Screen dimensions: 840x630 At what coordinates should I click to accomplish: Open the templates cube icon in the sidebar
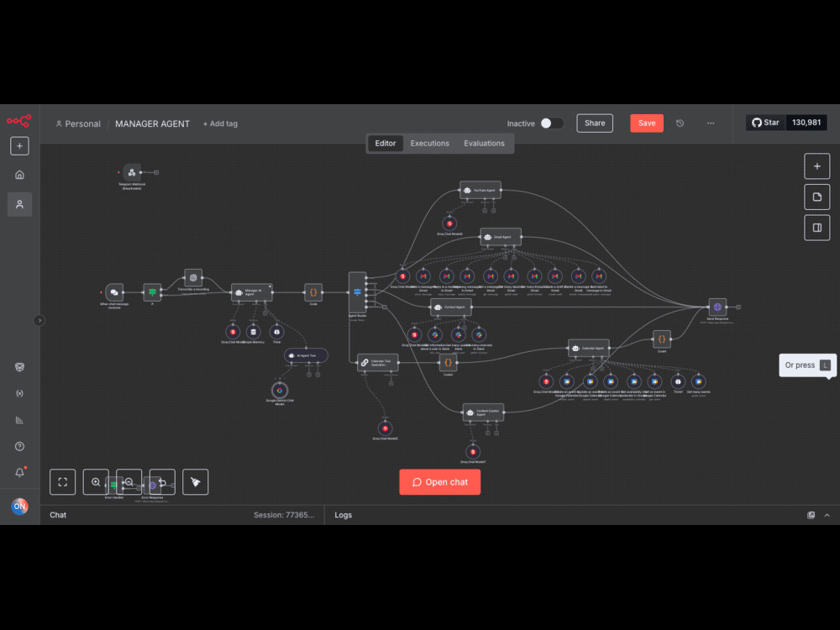pos(19,367)
